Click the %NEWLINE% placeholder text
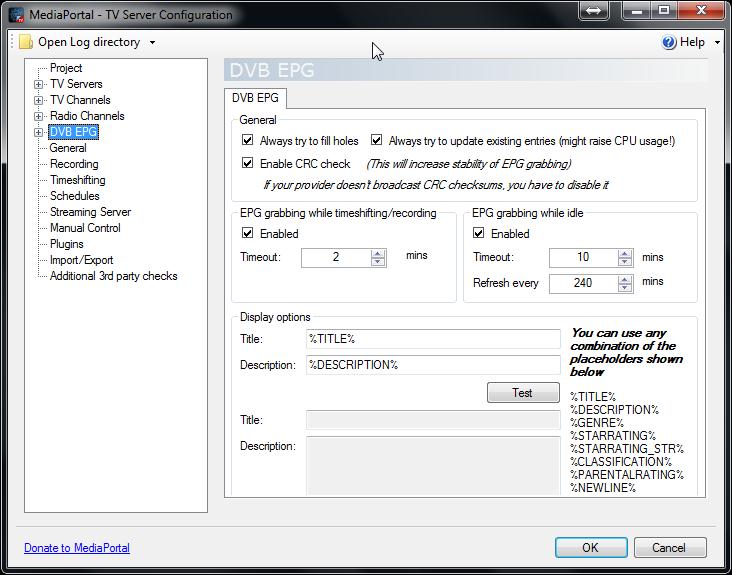Screen dimensions: 732x575 603,488
